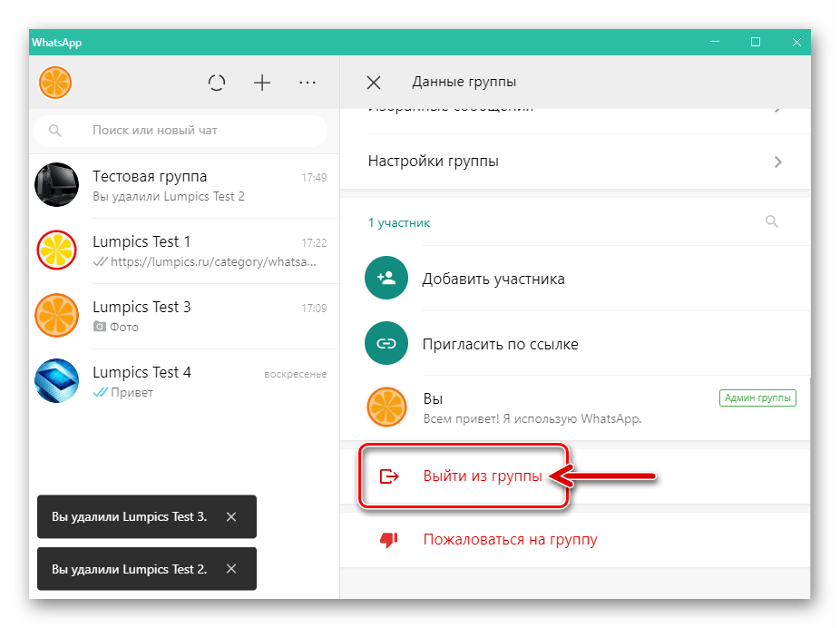Click the Lumpics Test 3 orange avatar
840x628 pixels.
pyautogui.click(x=57, y=316)
